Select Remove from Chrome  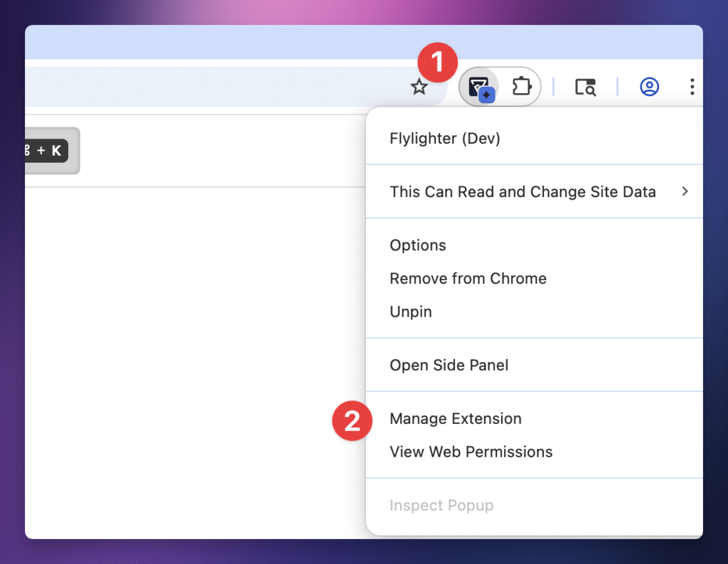[468, 279]
